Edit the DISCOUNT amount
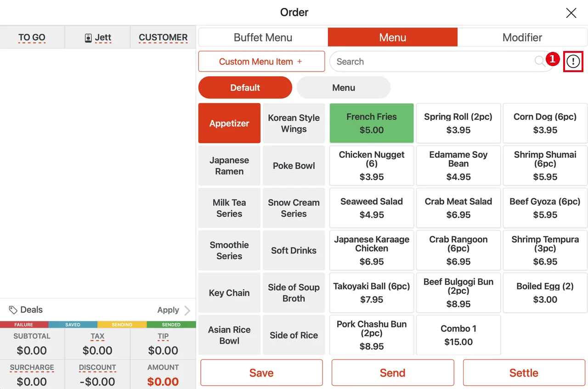588x389 pixels. coord(97,375)
